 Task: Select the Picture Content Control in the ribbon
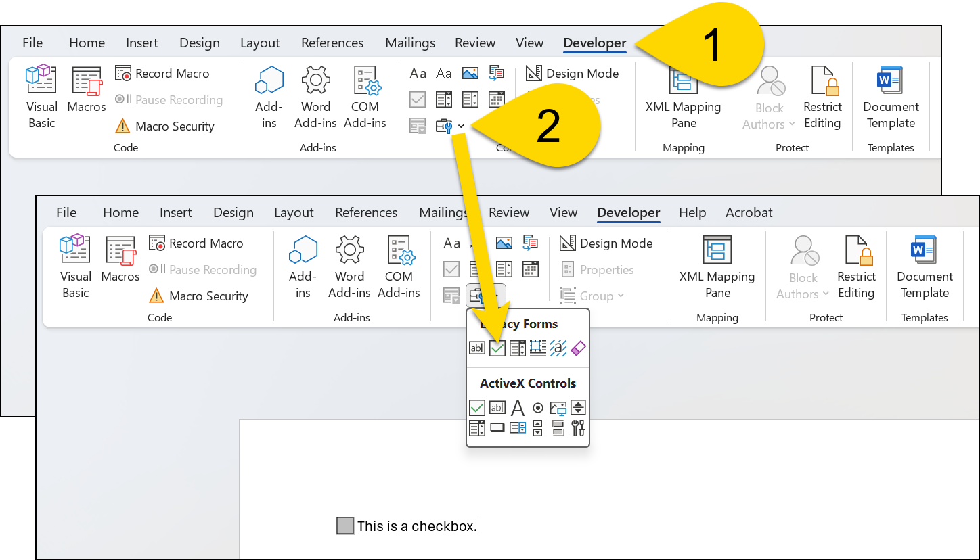504,243
